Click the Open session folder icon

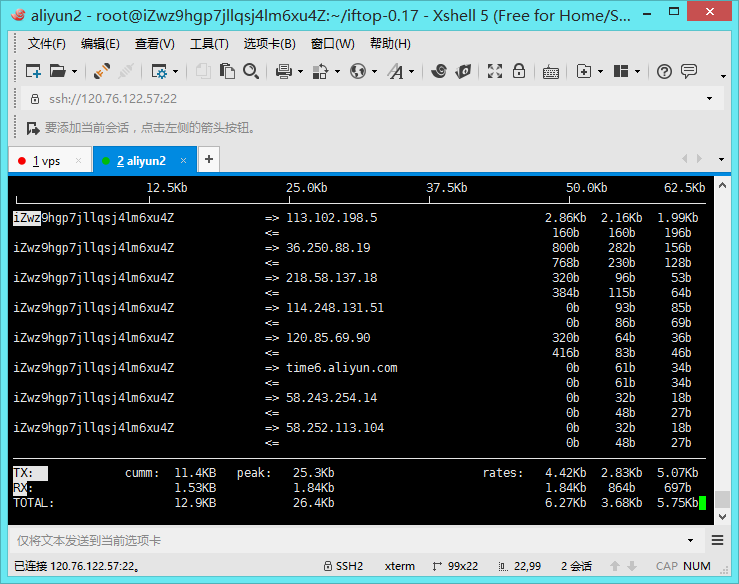click(x=57, y=72)
